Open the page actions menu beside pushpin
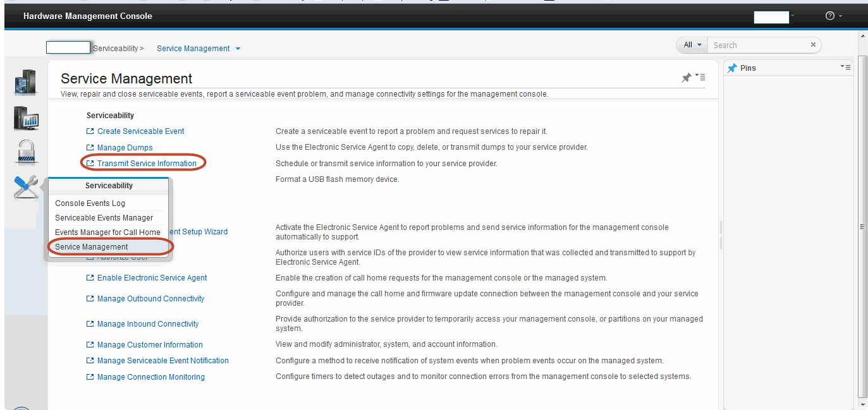 700,77
